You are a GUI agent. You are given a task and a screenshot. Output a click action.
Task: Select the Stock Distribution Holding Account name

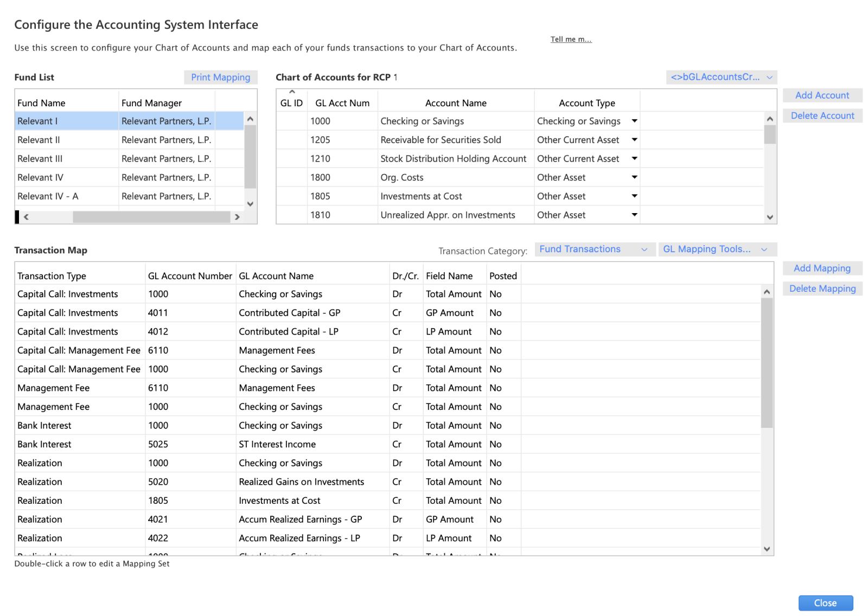click(x=453, y=158)
